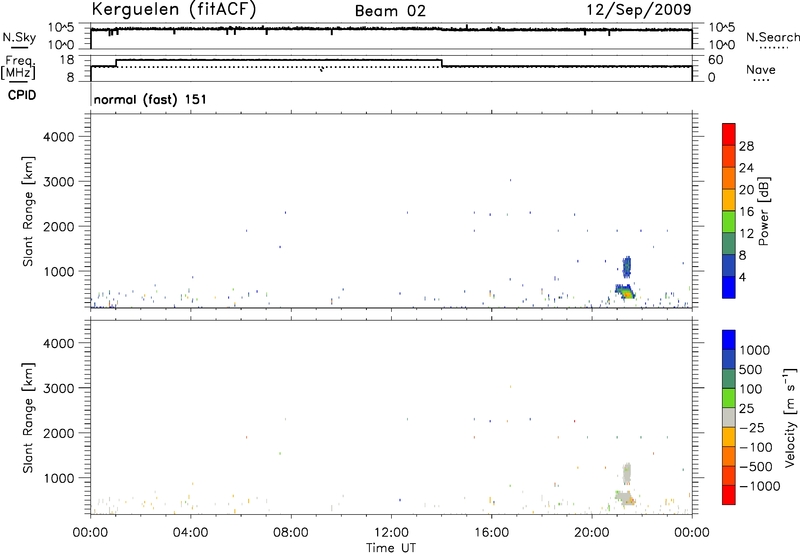
Task: Click the '20:00' time axis label
Action: click(592, 533)
